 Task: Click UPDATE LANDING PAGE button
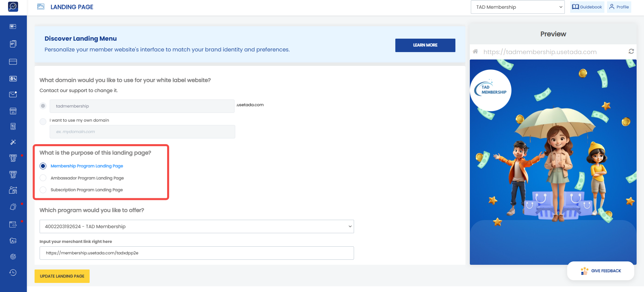pos(62,276)
